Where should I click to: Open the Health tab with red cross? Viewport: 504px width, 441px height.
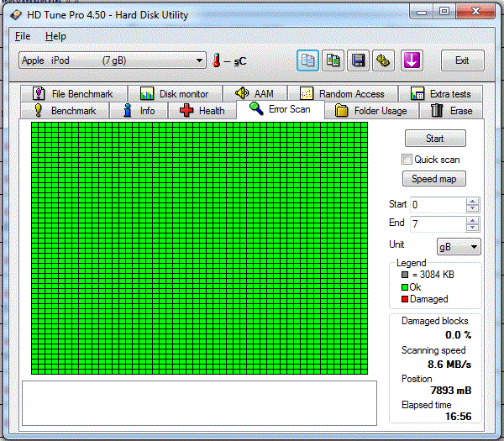coord(202,111)
